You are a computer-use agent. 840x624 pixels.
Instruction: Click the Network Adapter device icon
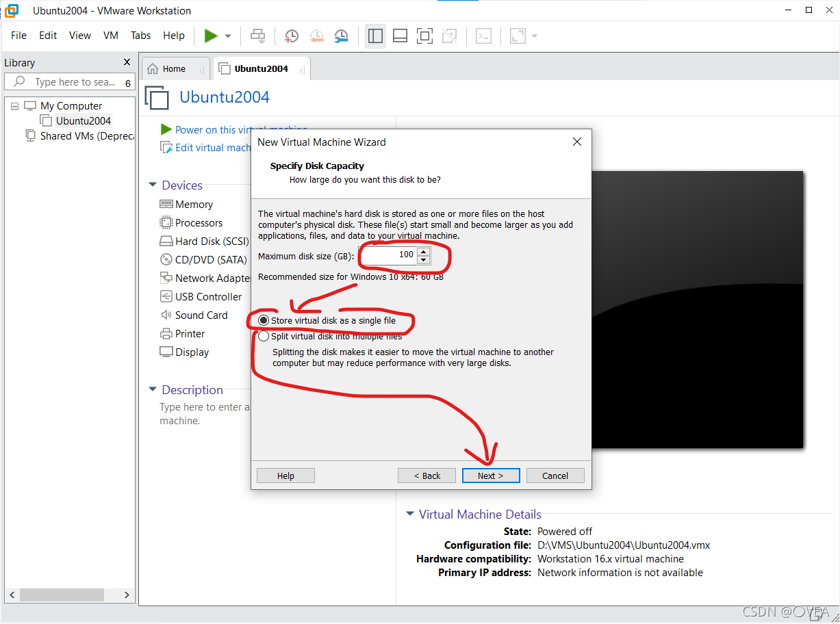point(166,278)
